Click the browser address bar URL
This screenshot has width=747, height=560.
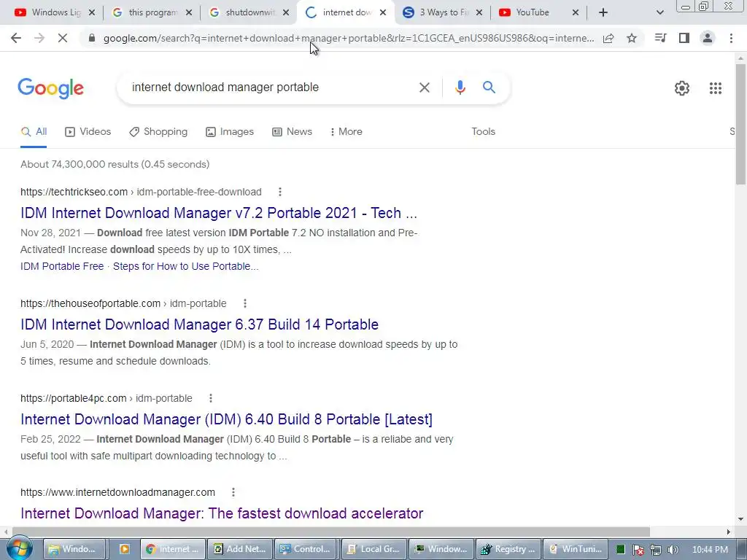349,38
